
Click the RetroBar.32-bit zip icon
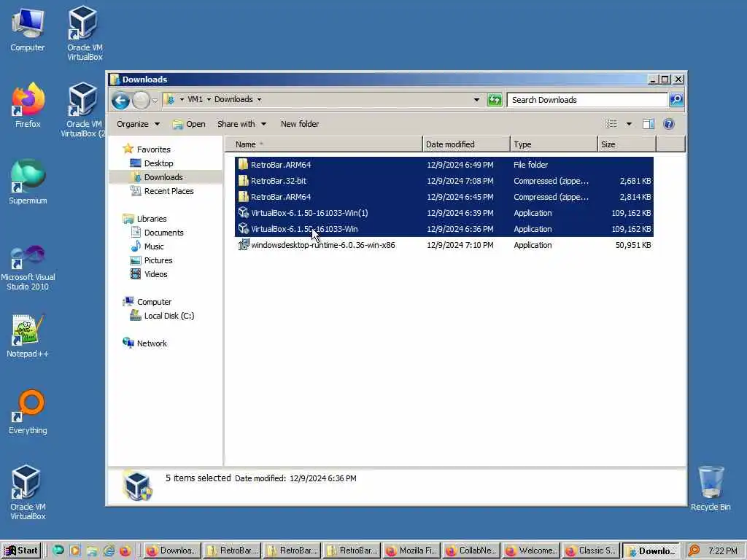[244, 181]
